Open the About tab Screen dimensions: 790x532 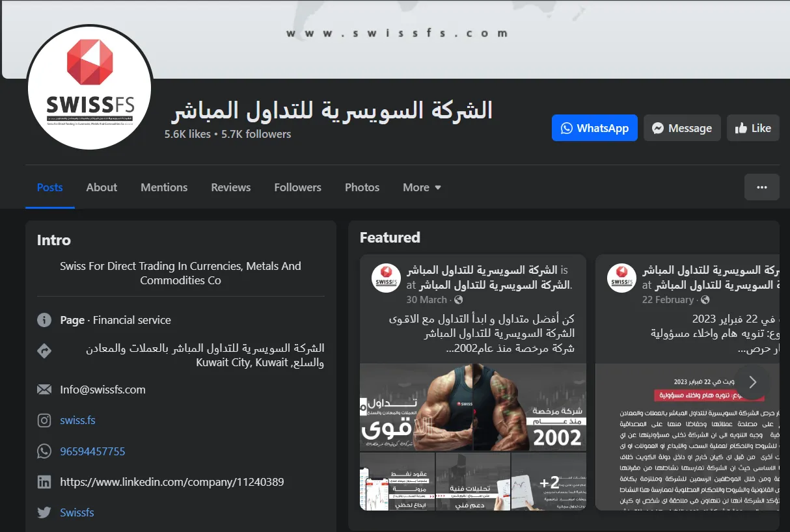click(x=102, y=187)
